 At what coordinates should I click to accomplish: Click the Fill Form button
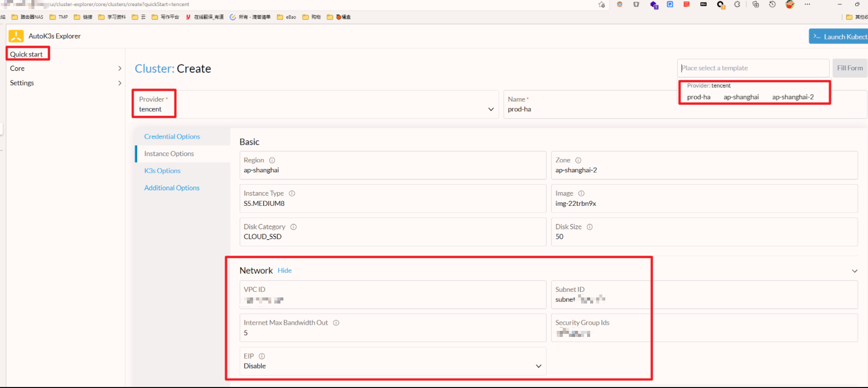coord(849,68)
